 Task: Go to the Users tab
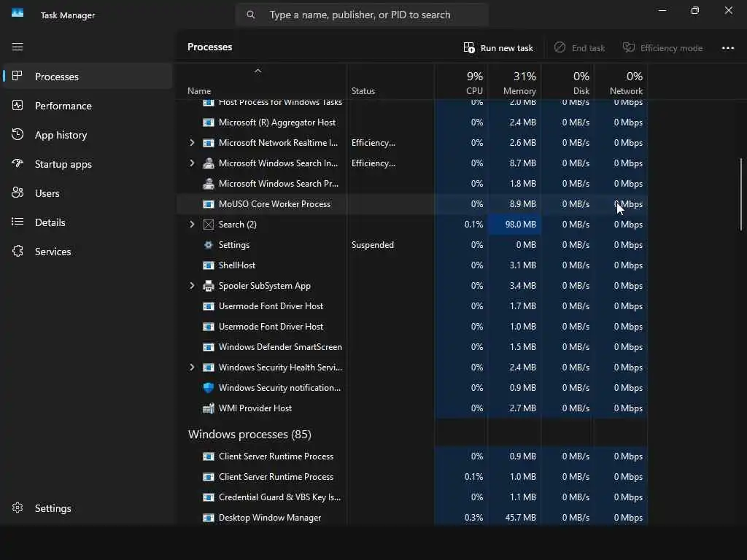pos(88,192)
